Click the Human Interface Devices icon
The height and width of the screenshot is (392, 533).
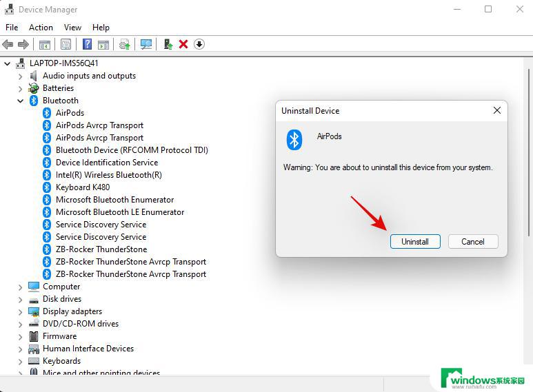[x=34, y=349]
